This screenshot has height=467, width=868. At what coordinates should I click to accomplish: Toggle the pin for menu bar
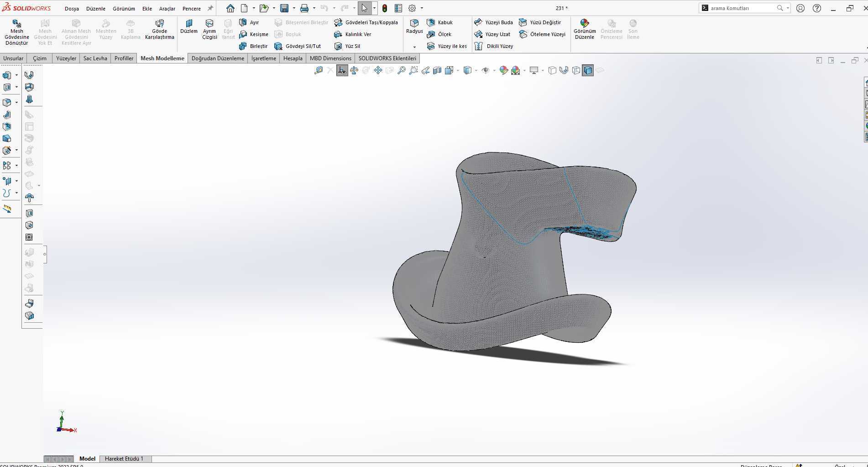[210, 8]
